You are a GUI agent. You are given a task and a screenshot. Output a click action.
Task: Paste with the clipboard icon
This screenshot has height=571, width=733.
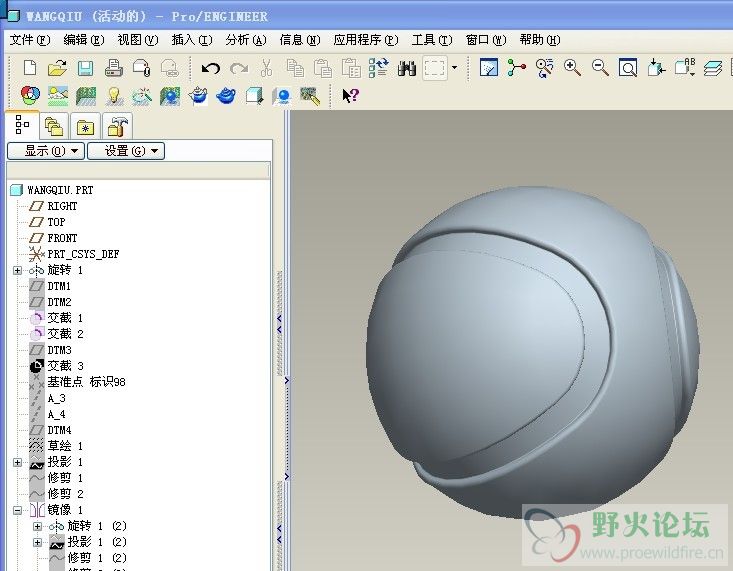(323, 68)
